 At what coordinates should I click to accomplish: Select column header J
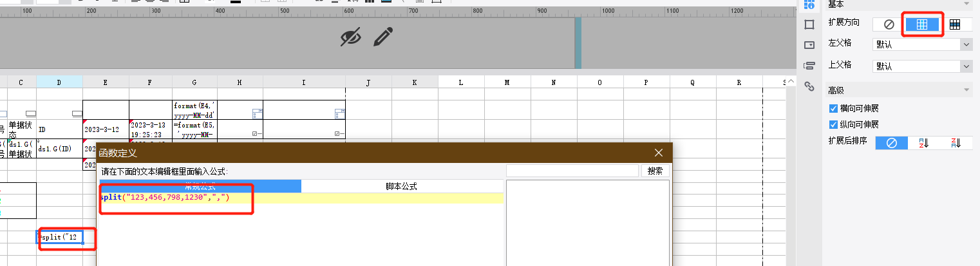[x=368, y=82]
